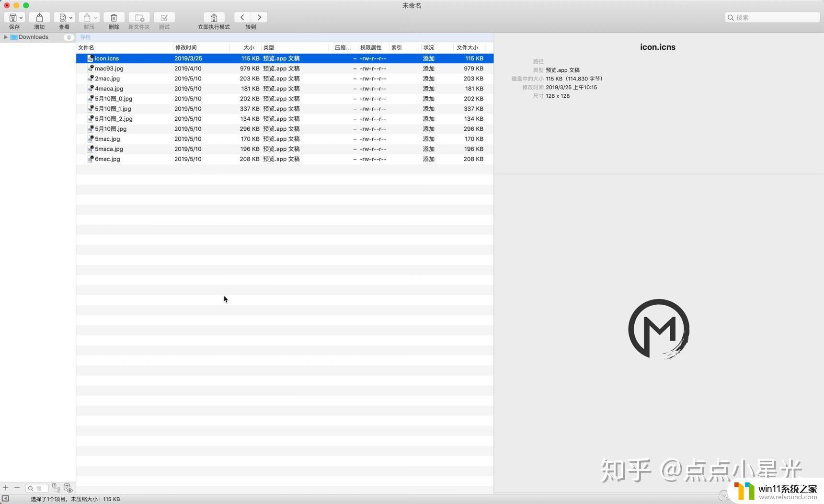
Task: Click the icon.icns preview image
Action: (659, 329)
